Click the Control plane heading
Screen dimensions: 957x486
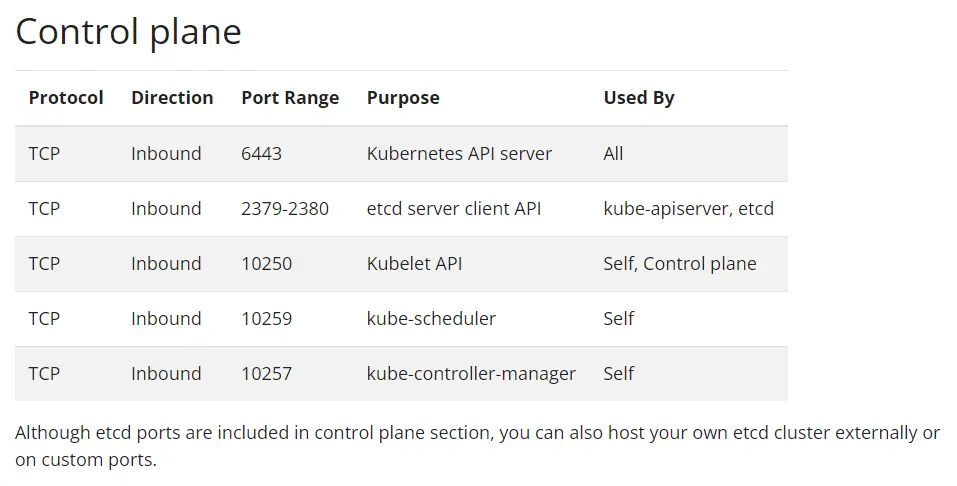tap(128, 32)
